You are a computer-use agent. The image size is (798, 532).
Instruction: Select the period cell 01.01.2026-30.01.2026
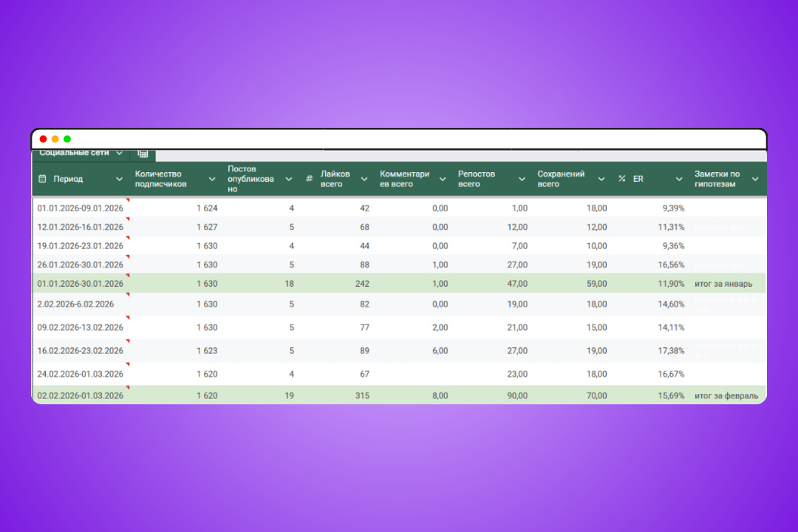pos(81,284)
